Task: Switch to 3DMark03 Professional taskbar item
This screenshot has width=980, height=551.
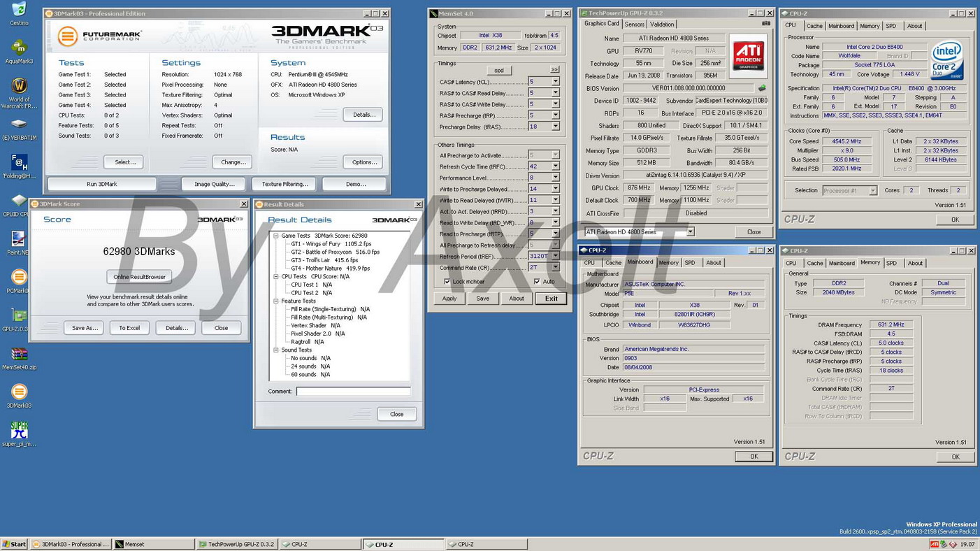Action: (x=71, y=544)
